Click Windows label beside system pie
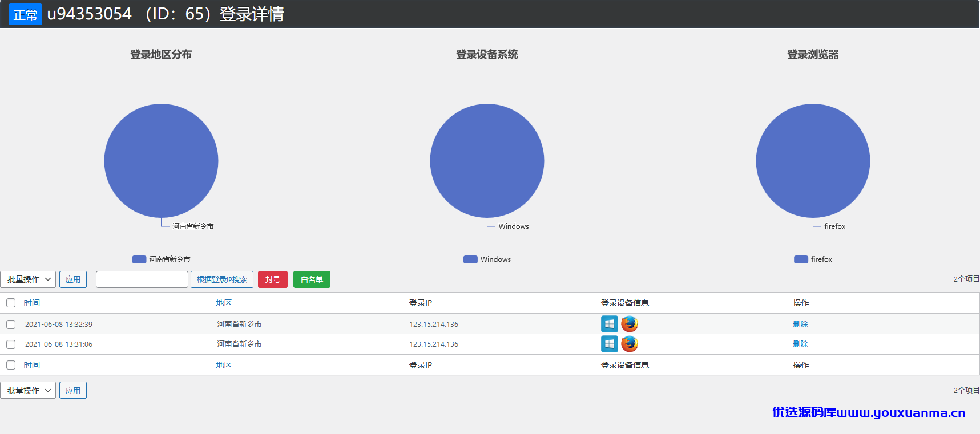Viewport: 980px width, 434px height. tap(514, 226)
